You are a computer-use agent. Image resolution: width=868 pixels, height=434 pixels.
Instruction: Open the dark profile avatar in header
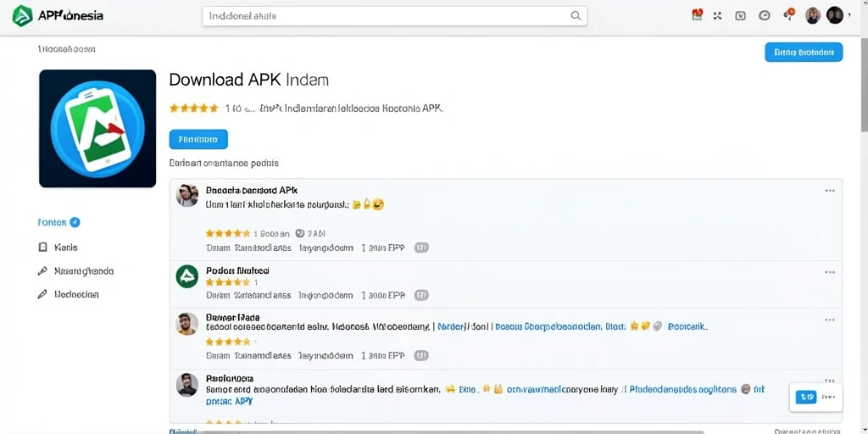(x=834, y=15)
